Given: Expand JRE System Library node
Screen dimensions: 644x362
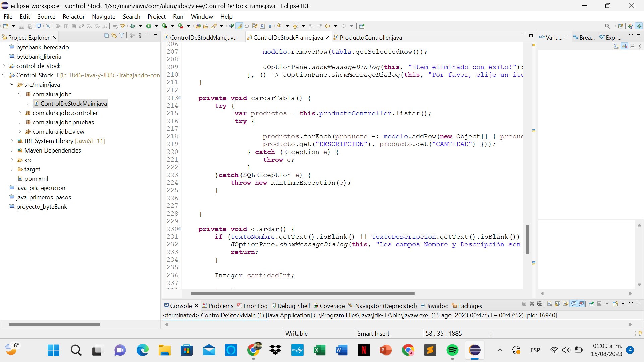Looking at the screenshot, I should [x=12, y=141].
